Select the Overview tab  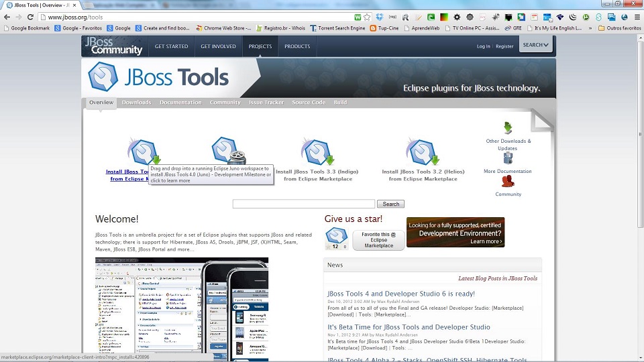pyautogui.click(x=101, y=103)
